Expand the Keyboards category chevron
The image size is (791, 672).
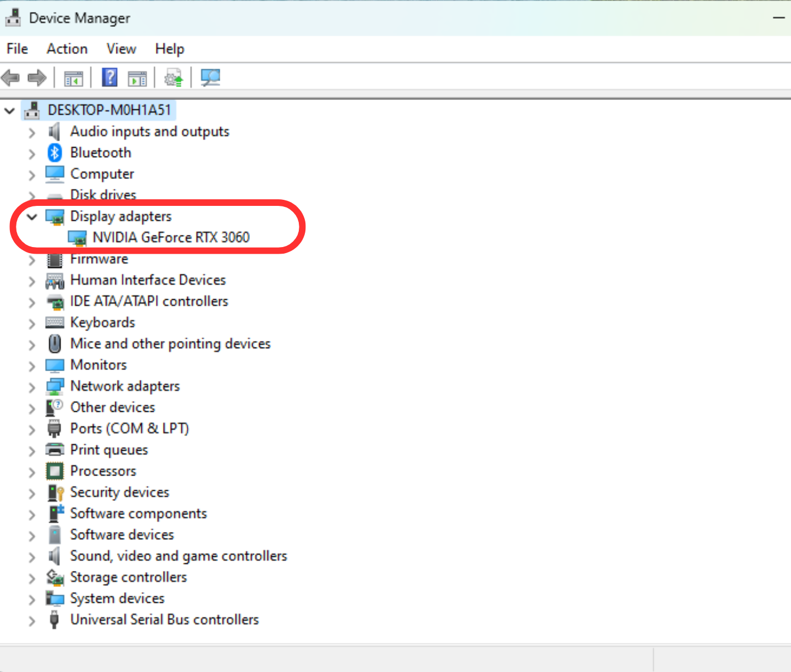[x=32, y=323]
